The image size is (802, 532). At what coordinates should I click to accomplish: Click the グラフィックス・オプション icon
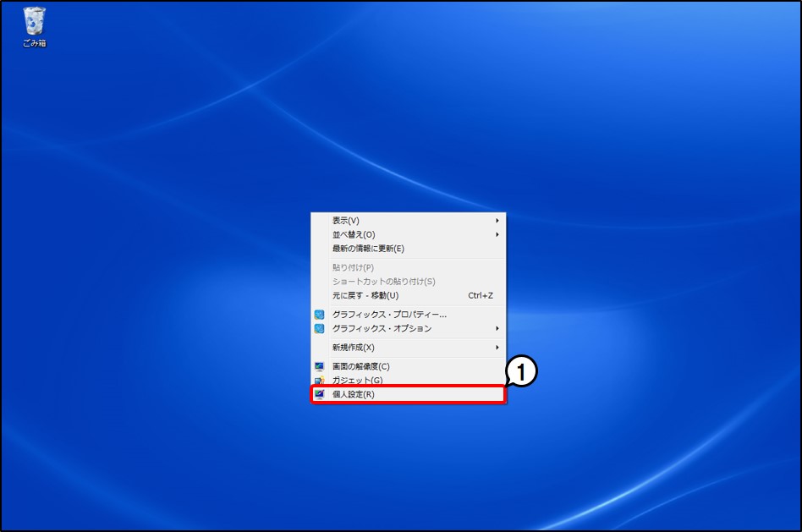coord(319,328)
